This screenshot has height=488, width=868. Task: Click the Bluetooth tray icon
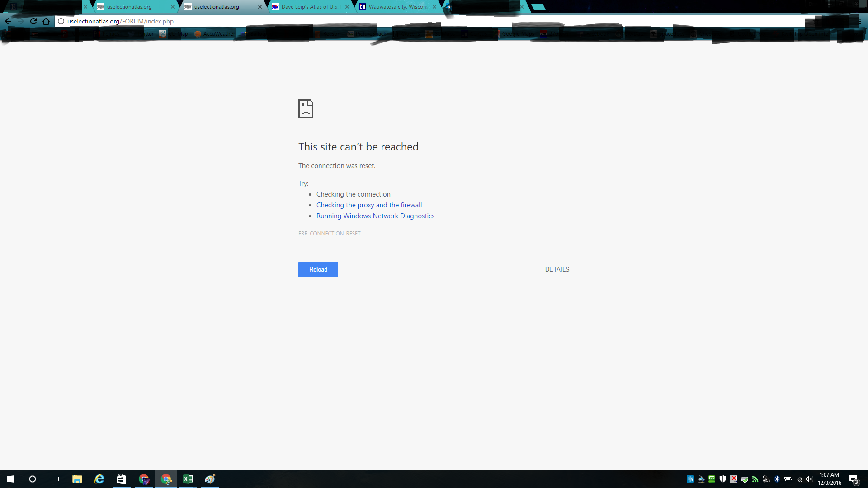point(777,479)
